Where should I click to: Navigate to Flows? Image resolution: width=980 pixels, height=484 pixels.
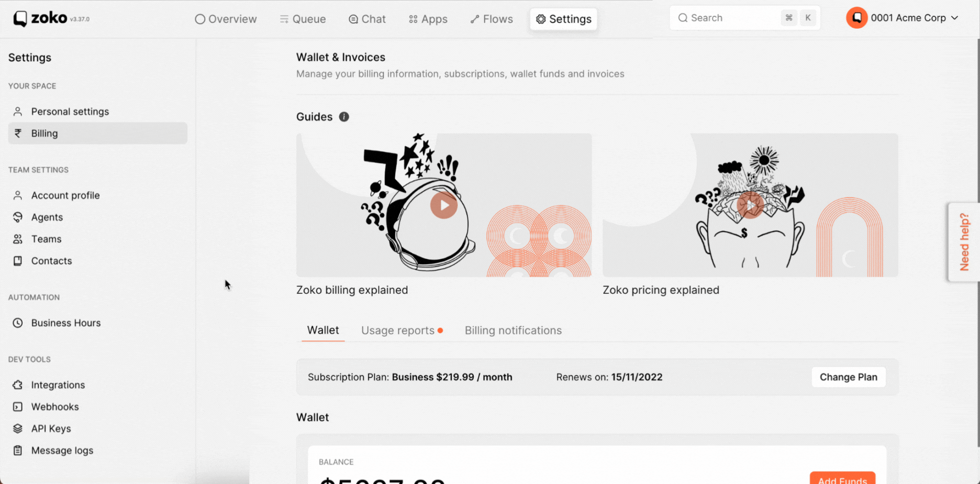pyautogui.click(x=492, y=19)
